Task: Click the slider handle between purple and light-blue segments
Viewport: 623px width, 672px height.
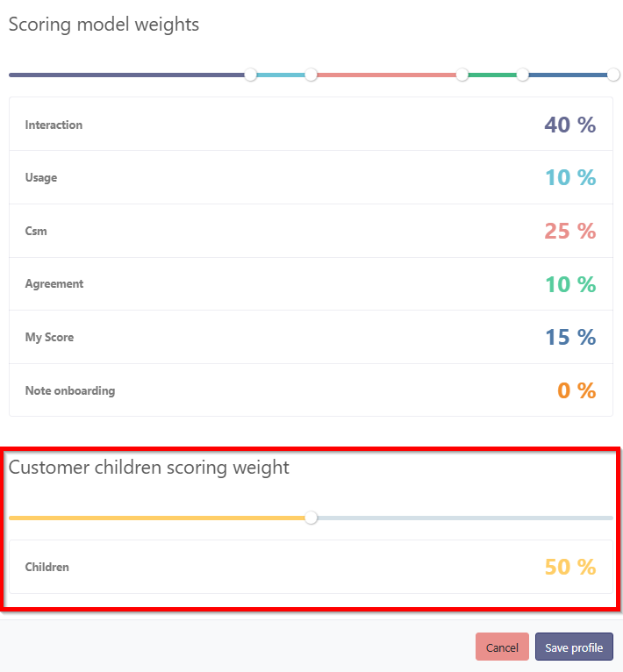Action: (251, 75)
